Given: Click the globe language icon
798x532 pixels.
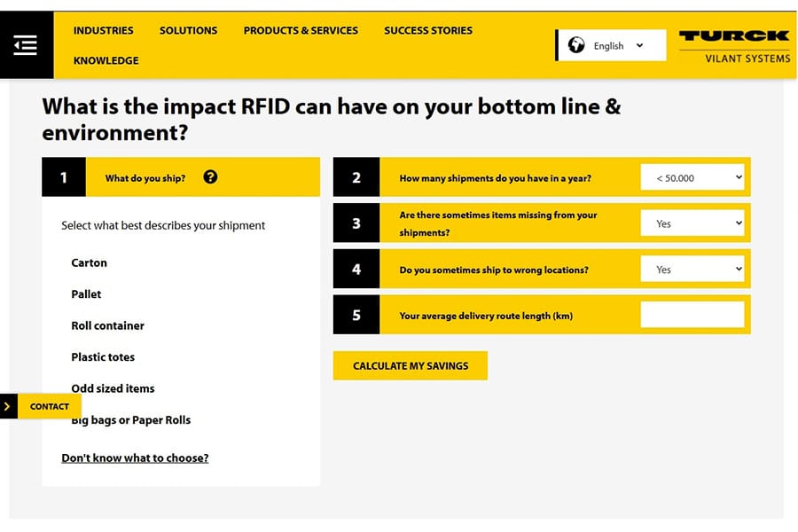Looking at the screenshot, I should 576,45.
